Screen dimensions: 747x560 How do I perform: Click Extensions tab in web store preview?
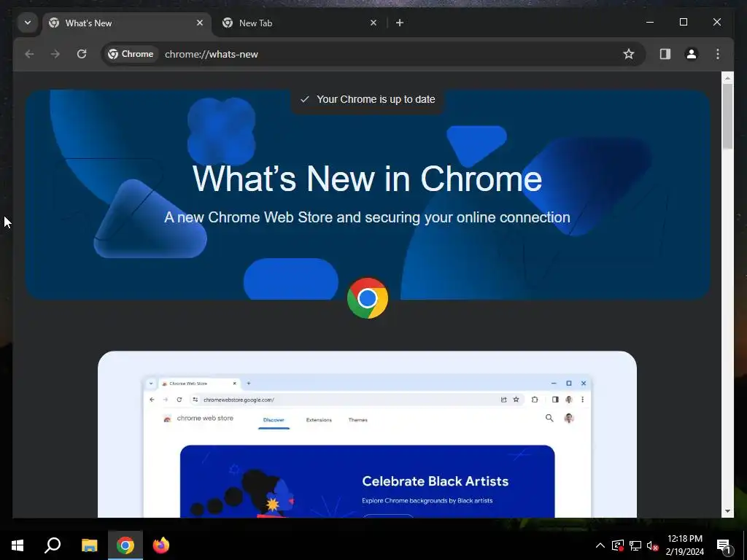pyautogui.click(x=319, y=420)
